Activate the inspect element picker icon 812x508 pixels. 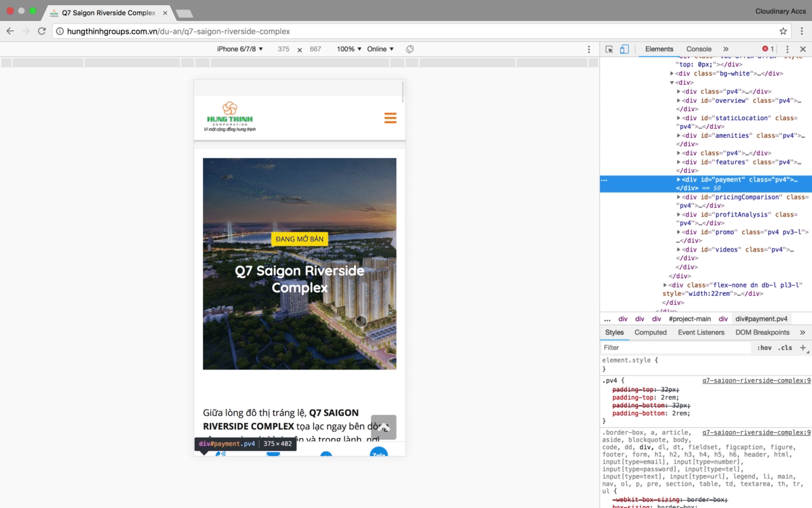pos(609,49)
